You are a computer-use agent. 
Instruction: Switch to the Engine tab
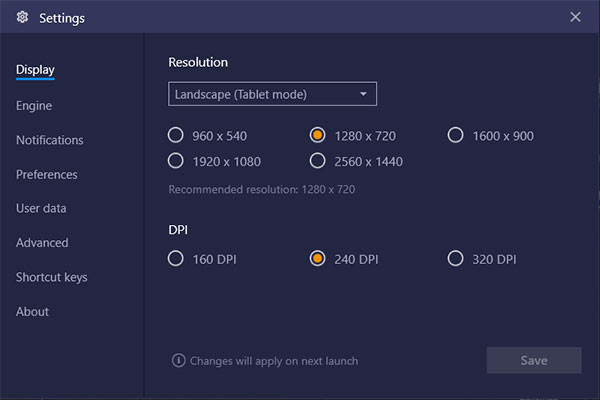[34, 106]
